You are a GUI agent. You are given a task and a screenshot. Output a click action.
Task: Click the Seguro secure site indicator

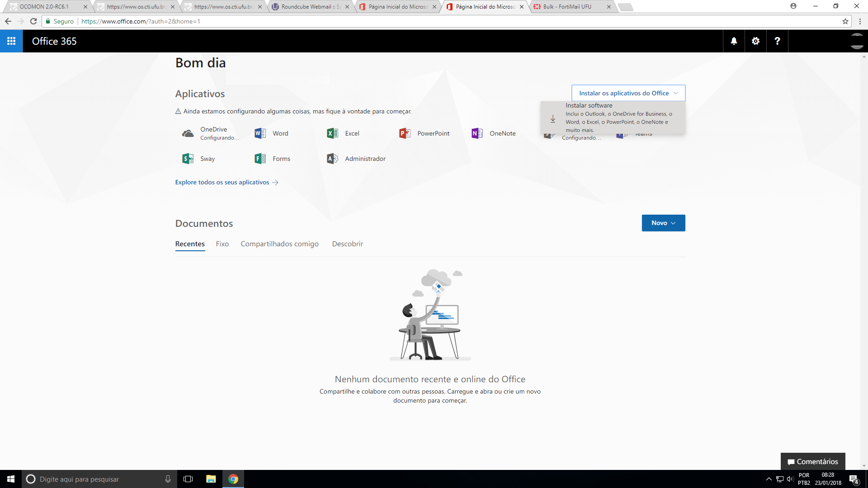pyautogui.click(x=59, y=21)
